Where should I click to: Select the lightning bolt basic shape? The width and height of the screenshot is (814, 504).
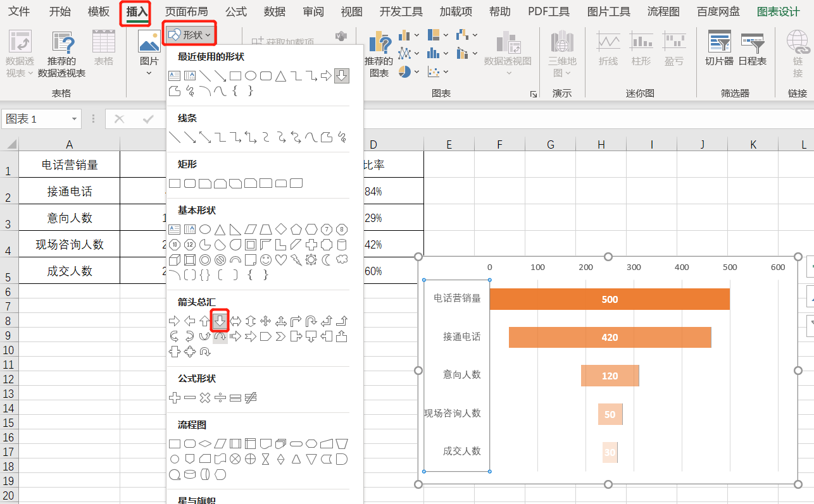point(296,259)
